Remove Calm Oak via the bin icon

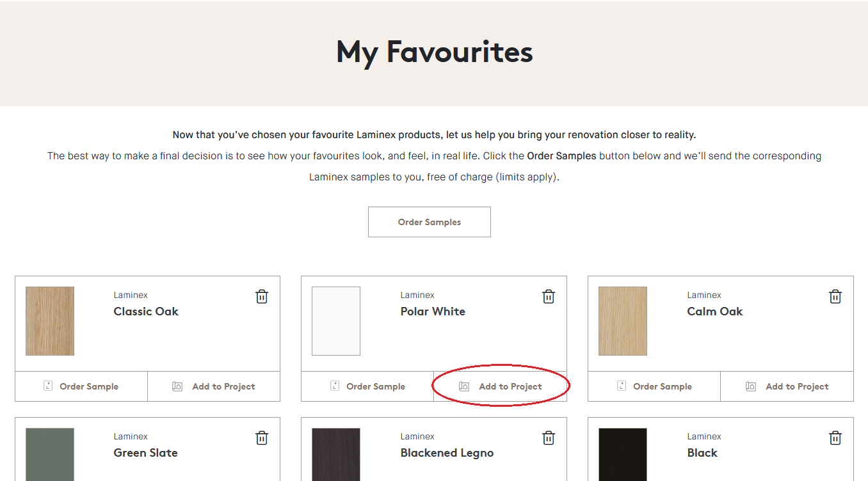tap(835, 296)
